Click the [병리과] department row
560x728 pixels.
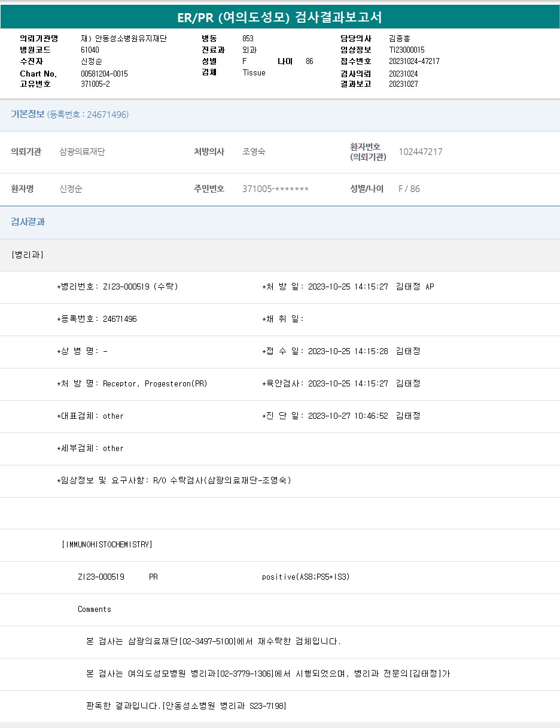tap(28, 255)
